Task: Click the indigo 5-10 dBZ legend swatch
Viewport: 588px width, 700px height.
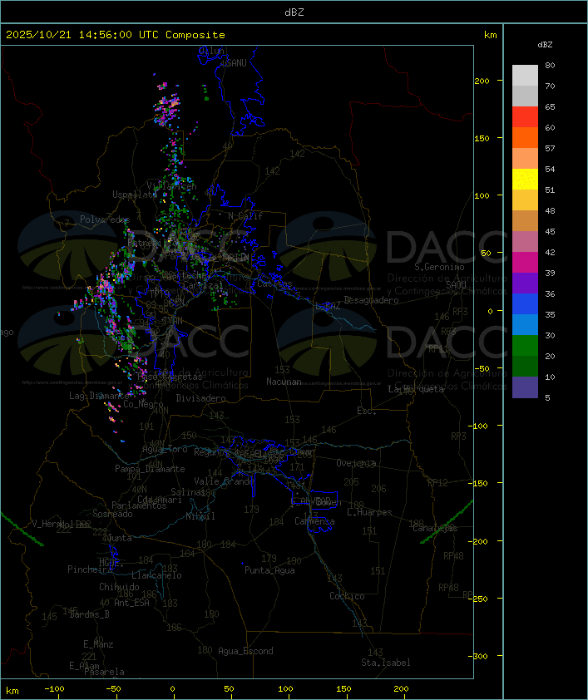Action: (525, 387)
